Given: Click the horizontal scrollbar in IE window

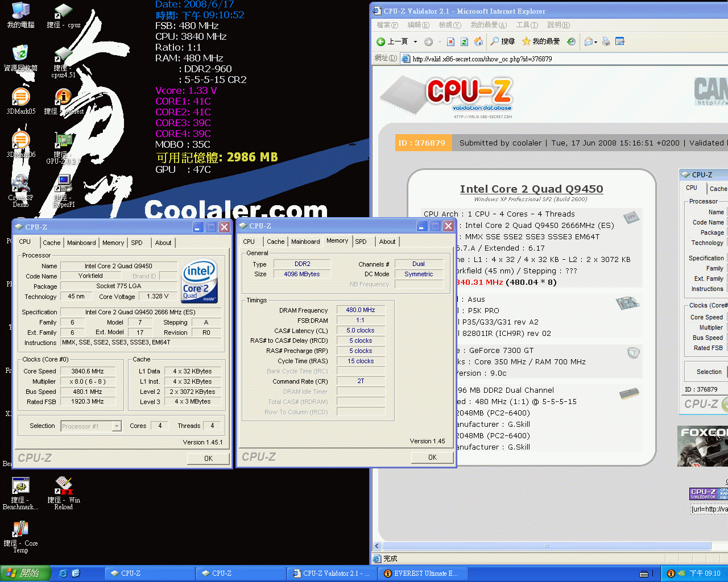Looking at the screenshot, I should coord(546,546).
